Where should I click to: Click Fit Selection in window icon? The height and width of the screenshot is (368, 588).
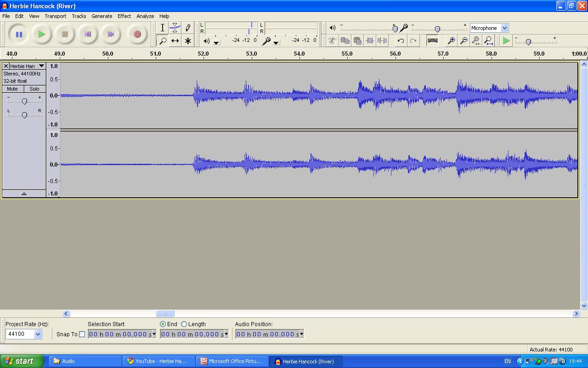coord(476,40)
